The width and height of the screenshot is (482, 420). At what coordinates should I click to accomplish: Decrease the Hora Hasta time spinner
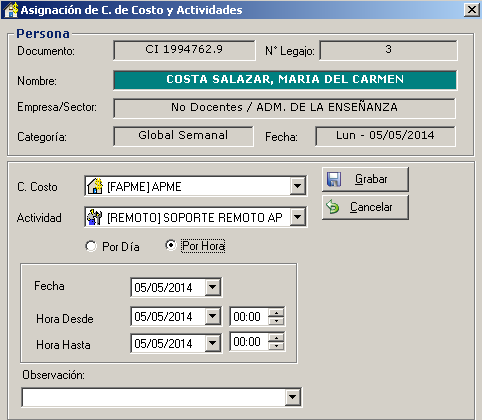coord(276,346)
